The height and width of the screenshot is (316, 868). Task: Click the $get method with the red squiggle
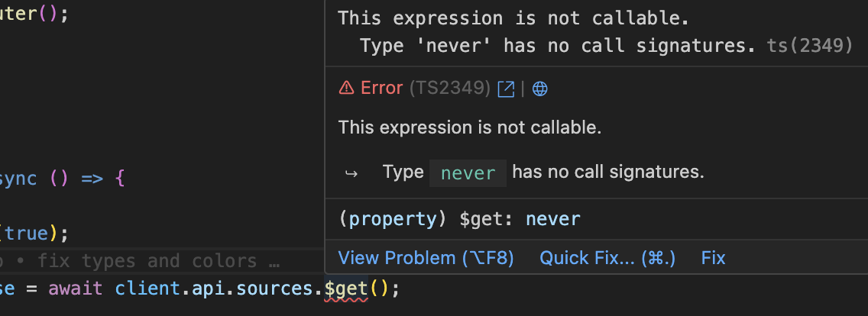[x=346, y=290]
